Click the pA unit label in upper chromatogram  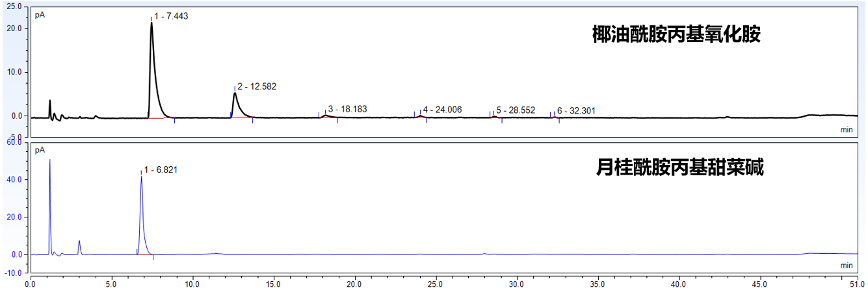point(40,14)
